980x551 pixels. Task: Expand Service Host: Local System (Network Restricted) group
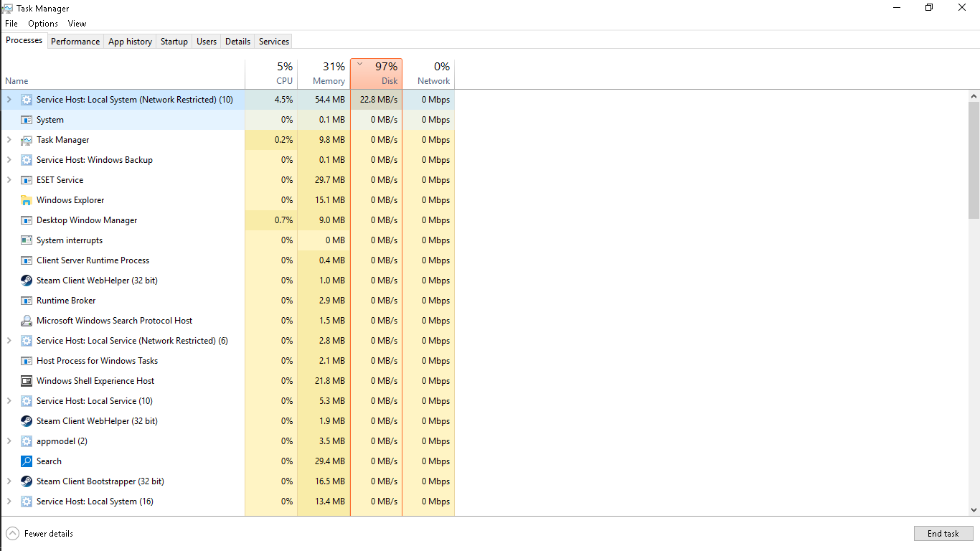coord(9,100)
